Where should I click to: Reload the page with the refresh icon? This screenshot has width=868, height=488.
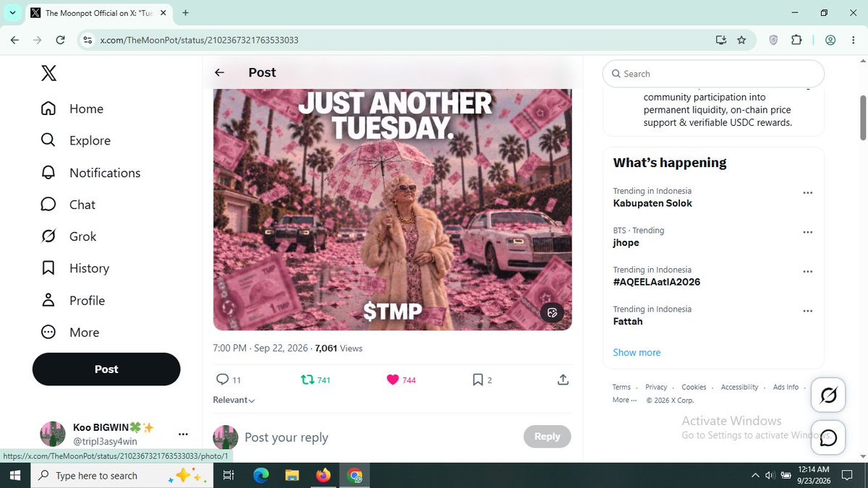pos(61,40)
